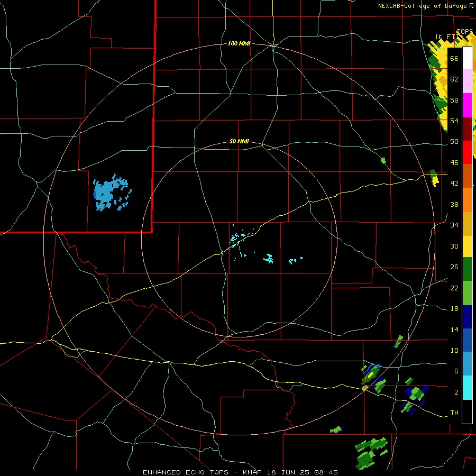Pick the dark orange legend swatch
The width and height of the screenshot is (476, 476).
[467, 176]
